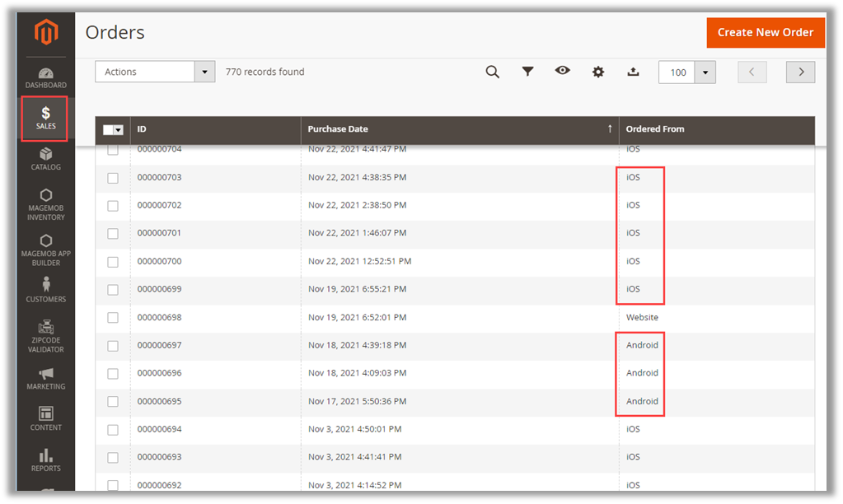
Task: Click the search magnifier icon
Action: pyautogui.click(x=492, y=72)
